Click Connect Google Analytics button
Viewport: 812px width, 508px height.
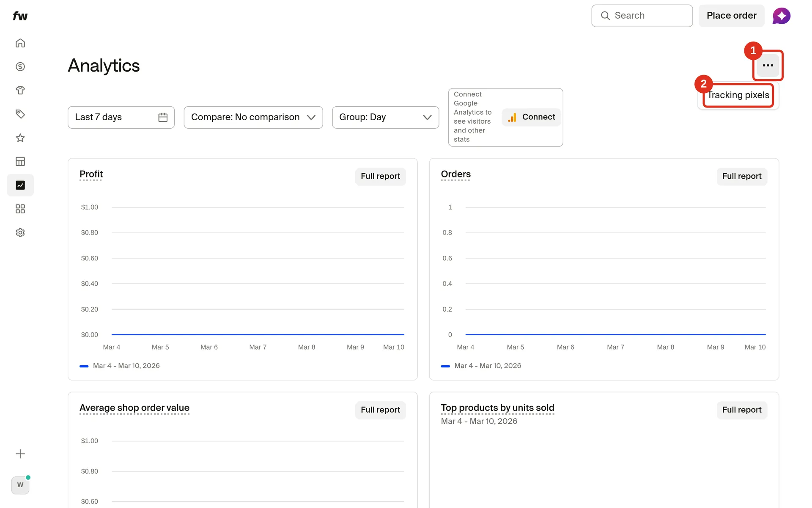pos(531,117)
